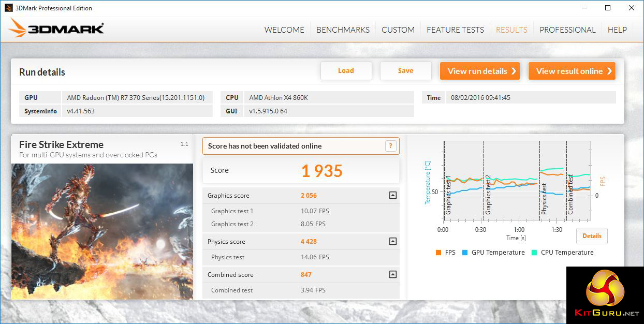Click the 3DMark logo in header
644x324 pixels.
[56, 28]
